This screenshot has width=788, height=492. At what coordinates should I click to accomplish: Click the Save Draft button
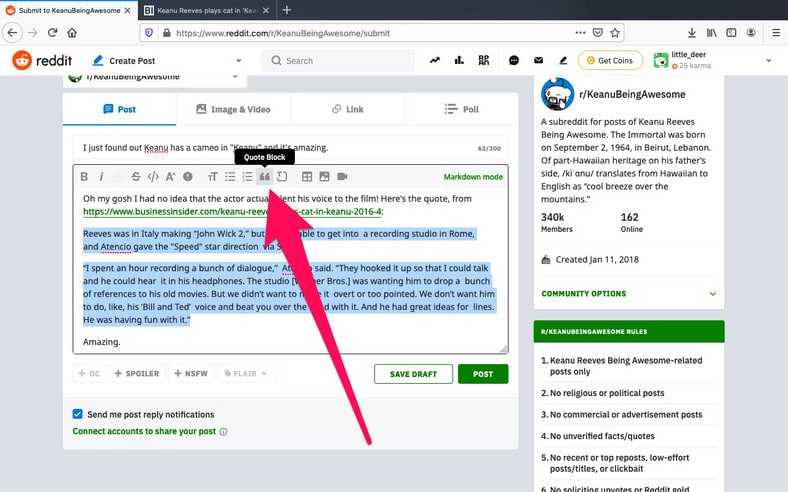click(413, 374)
